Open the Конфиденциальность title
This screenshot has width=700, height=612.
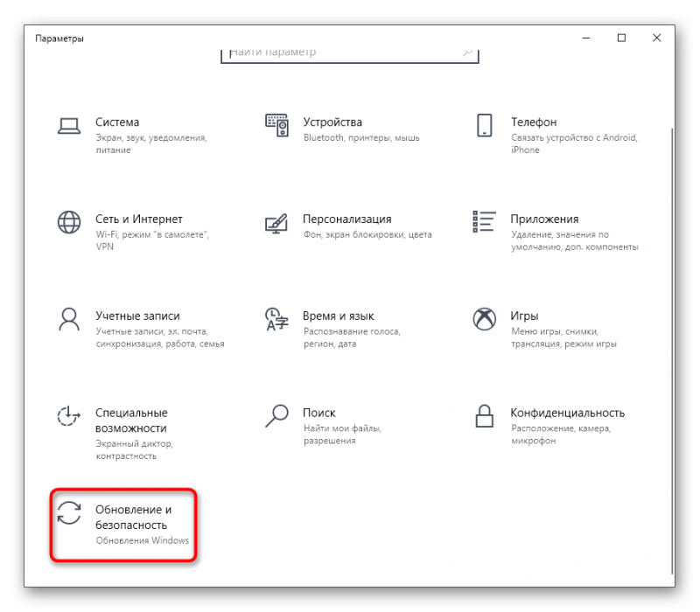click(x=568, y=413)
